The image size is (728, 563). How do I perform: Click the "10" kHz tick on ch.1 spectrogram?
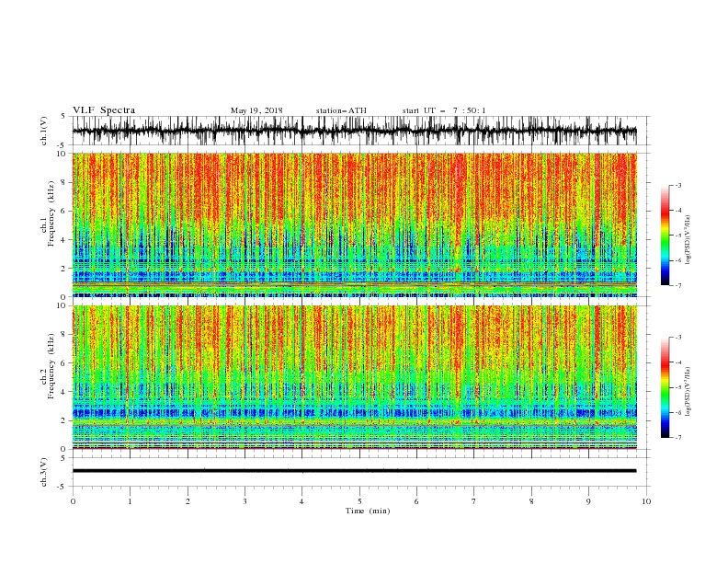click(63, 154)
